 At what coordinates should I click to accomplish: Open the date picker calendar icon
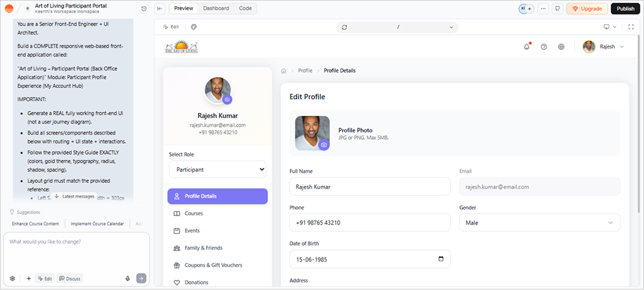[441, 259]
